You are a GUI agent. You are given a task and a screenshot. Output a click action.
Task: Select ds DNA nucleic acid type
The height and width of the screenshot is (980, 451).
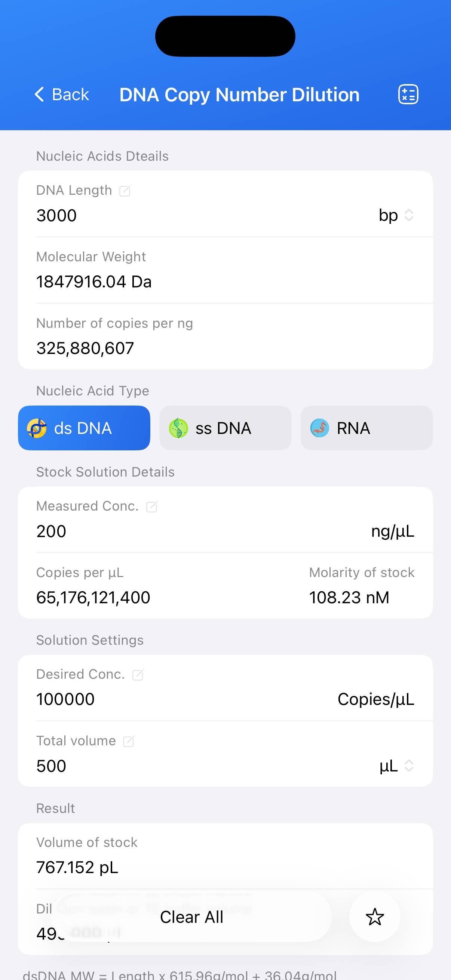(x=84, y=428)
